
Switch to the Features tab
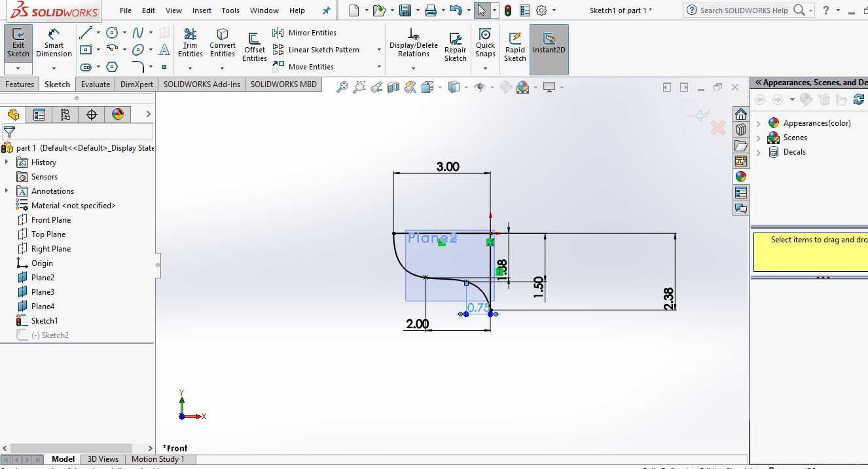point(20,84)
